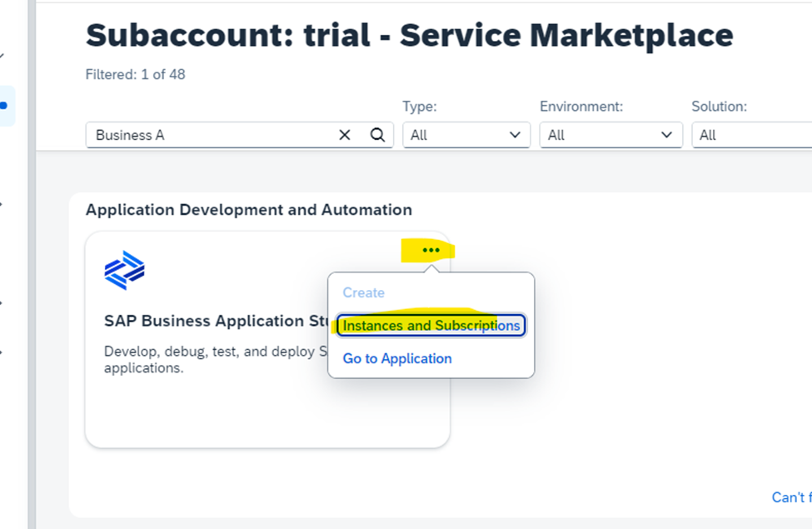Open the Type filter dropdown

pyautogui.click(x=466, y=135)
